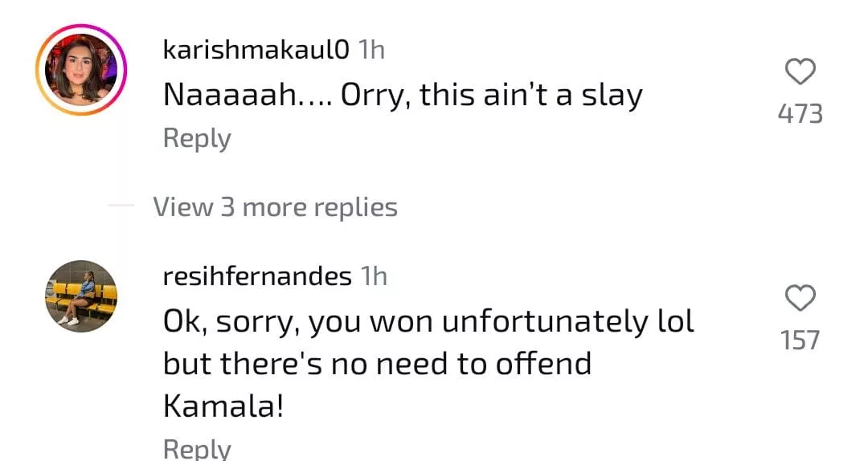The height and width of the screenshot is (461, 868).
Task: Tap the heart on resihfernandes' comment
Action: [800, 300]
